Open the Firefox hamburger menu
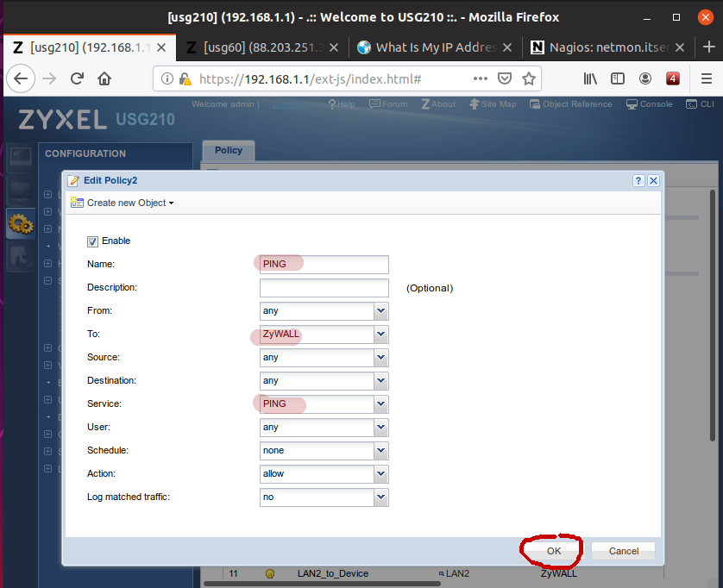Image resolution: width=723 pixels, height=588 pixels. point(707,78)
